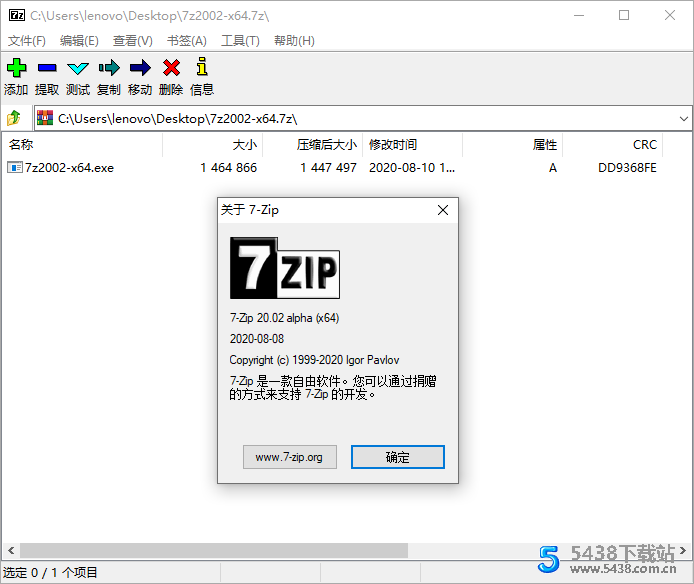Click the www.7-zip.org button
This screenshot has width=694, height=584.
(x=289, y=457)
